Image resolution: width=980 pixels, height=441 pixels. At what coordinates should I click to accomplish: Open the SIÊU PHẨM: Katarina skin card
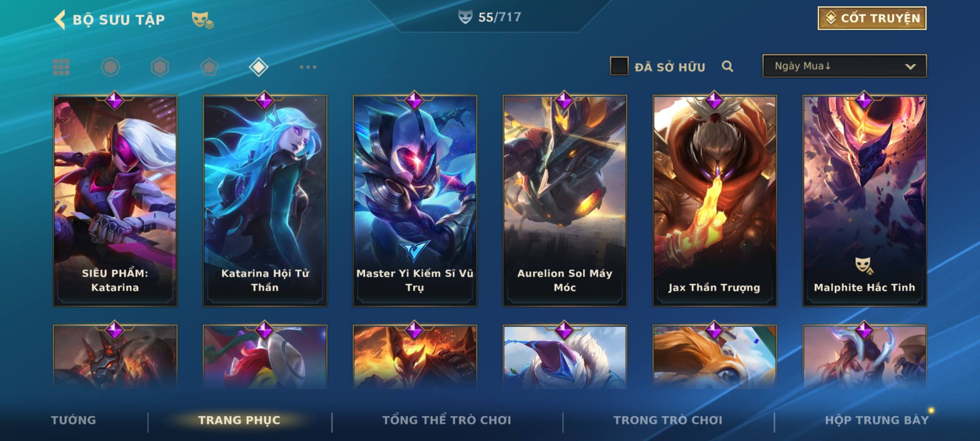click(x=115, y=201)
